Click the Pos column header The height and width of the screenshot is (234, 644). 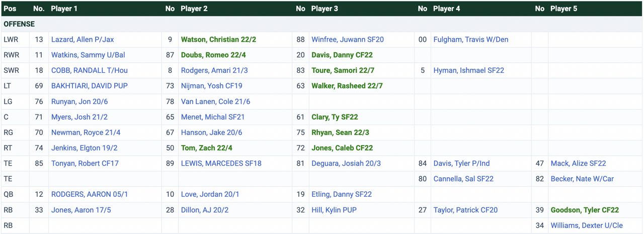pos(10,9)
